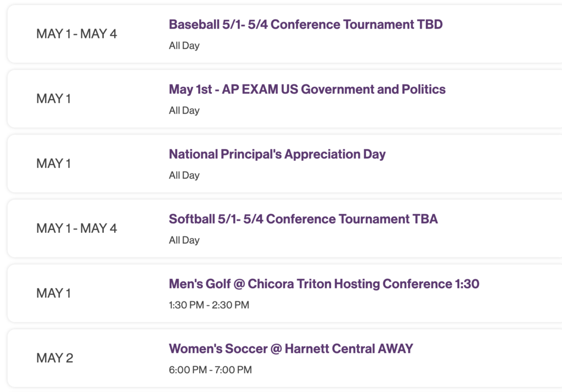Select the Softball Tournament event card
Image resolution: width=562 pixels, height=392 pixels.
point(281,228)
